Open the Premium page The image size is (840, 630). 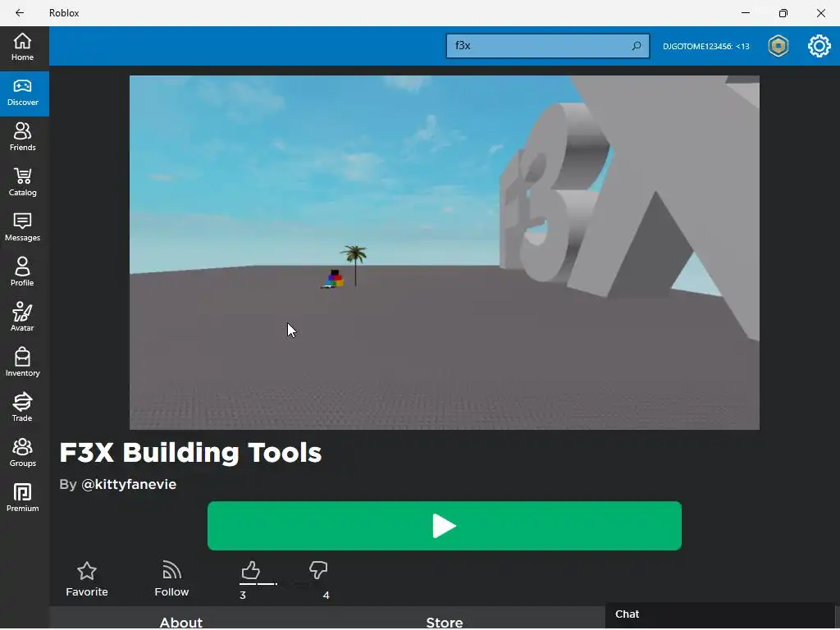tap(22, 498)
